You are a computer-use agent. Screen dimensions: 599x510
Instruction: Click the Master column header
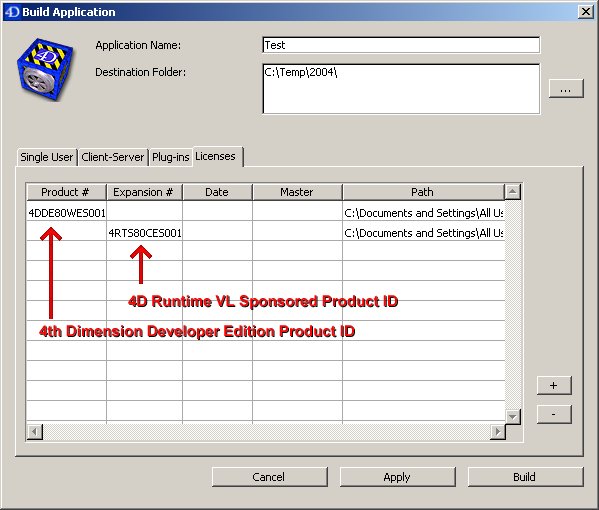tap(297, 192)
